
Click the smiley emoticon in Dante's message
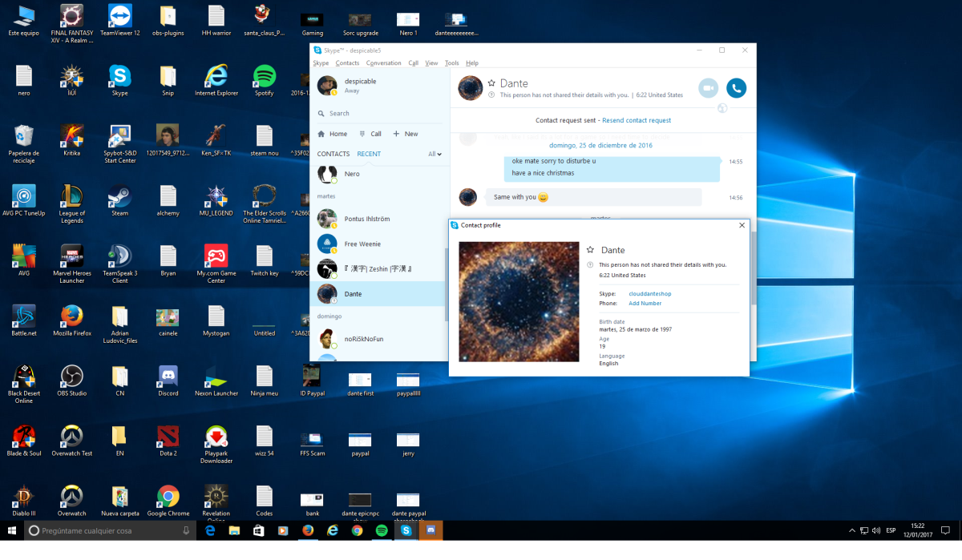click(x=543, y=197)
